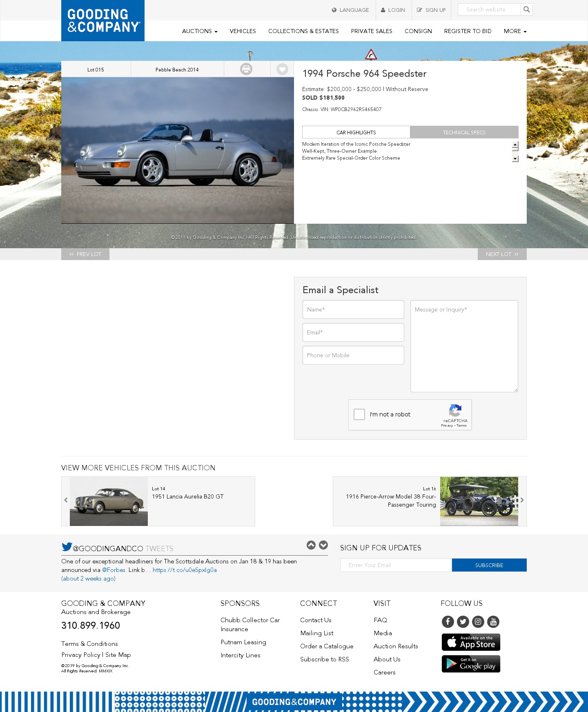Open Intercity Lines sponsor link
Viewport: 588px width, 712px height.
[x=241, y=655]
